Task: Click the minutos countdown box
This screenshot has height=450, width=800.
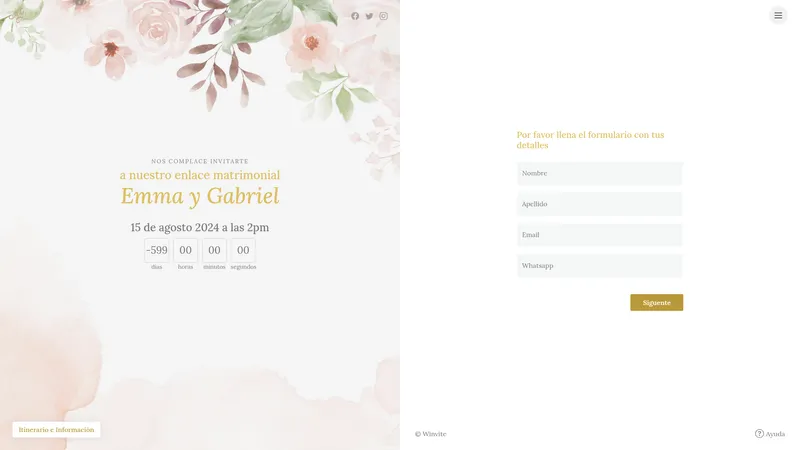Action: point(214,250)
